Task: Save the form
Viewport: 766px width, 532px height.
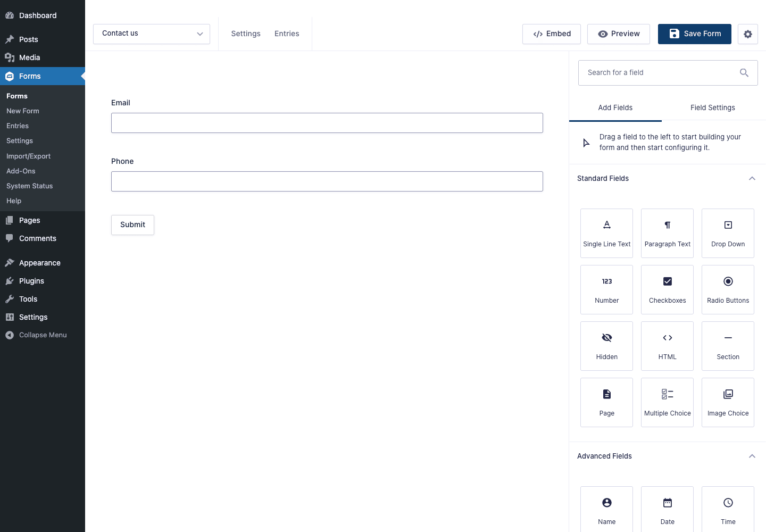Action: coord(695,34)
